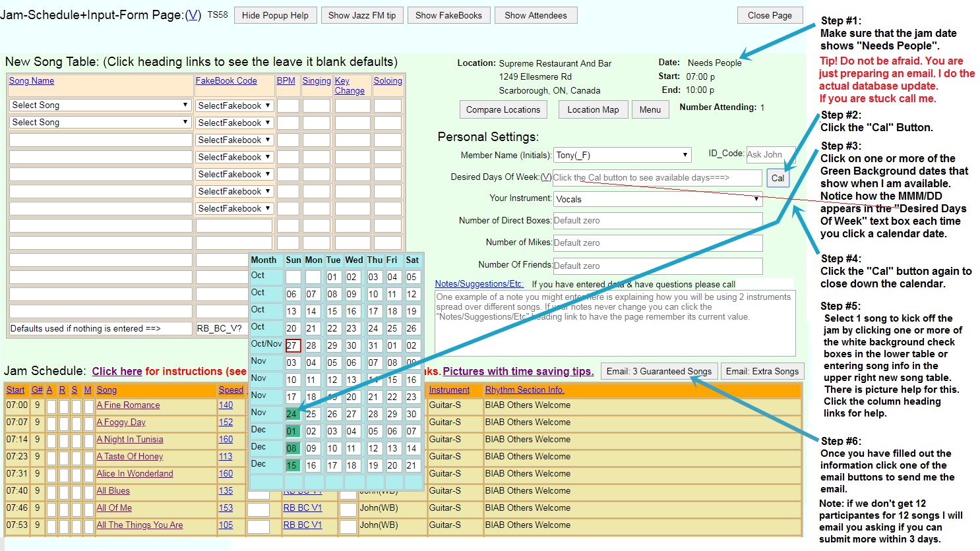Open RB BC V1 link in All Of Me row
This screenshot has width=980, height=551.
pos(303,507)
